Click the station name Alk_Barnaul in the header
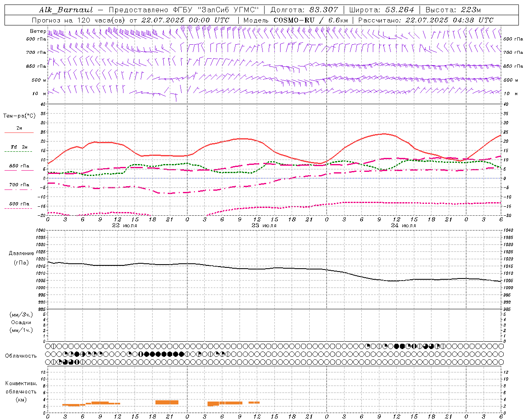This screenshot has width=525, height=420. pyautogui.click(x=66, y=10)
